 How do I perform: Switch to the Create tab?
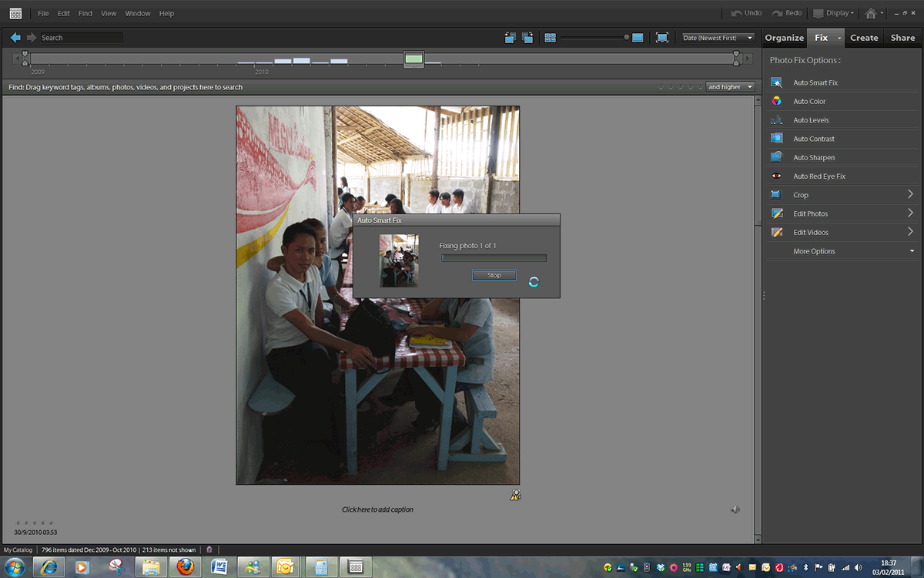tap(864, 38)
